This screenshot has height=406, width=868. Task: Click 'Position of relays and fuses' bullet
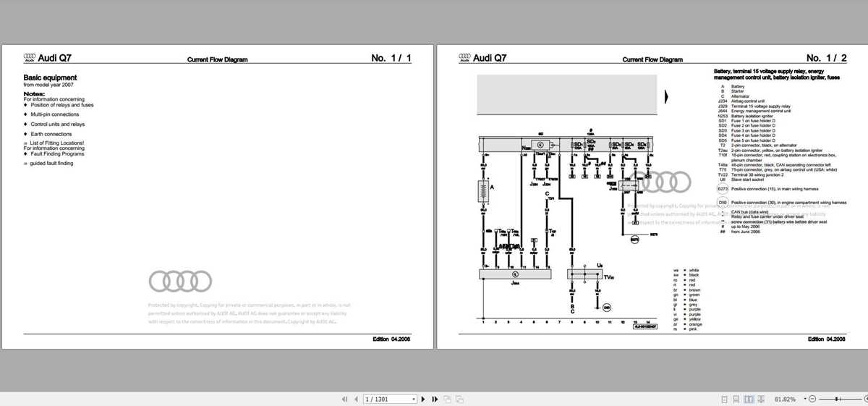click(x=61, y=105)
